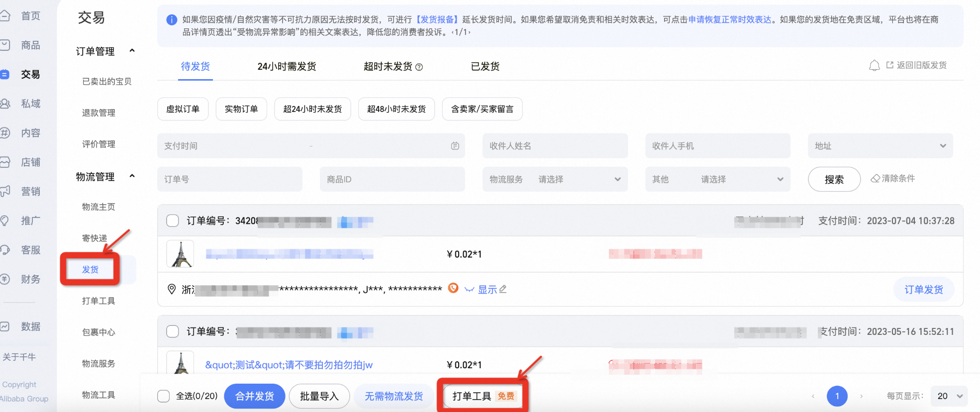This screenshot has height=412, width=980.
Task: Click the notification bell icon
Action: tap(874, 66)
